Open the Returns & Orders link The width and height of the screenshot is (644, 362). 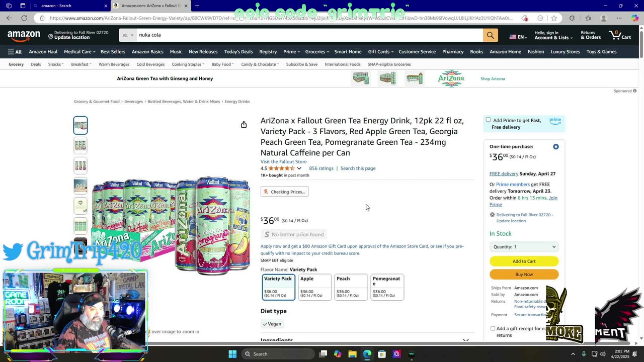(591, 35)
